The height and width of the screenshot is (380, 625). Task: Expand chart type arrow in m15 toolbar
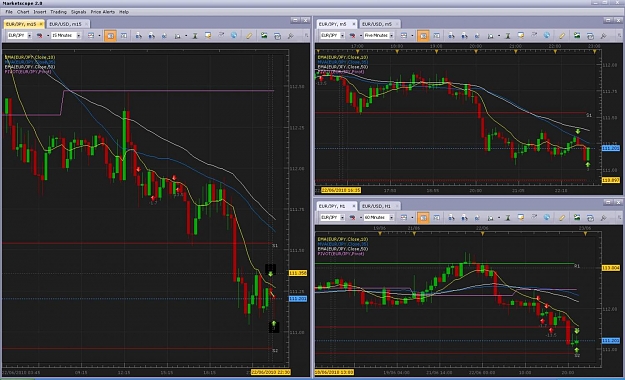click(x=99, y=36)
